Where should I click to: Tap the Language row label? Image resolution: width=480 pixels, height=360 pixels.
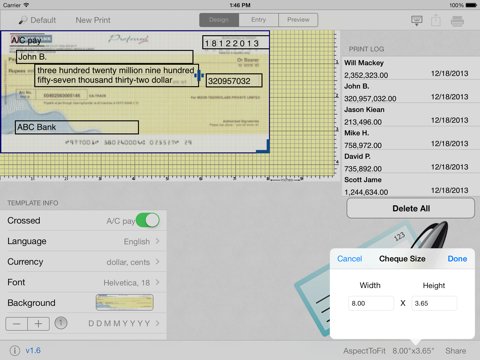(x=27, y=241)
